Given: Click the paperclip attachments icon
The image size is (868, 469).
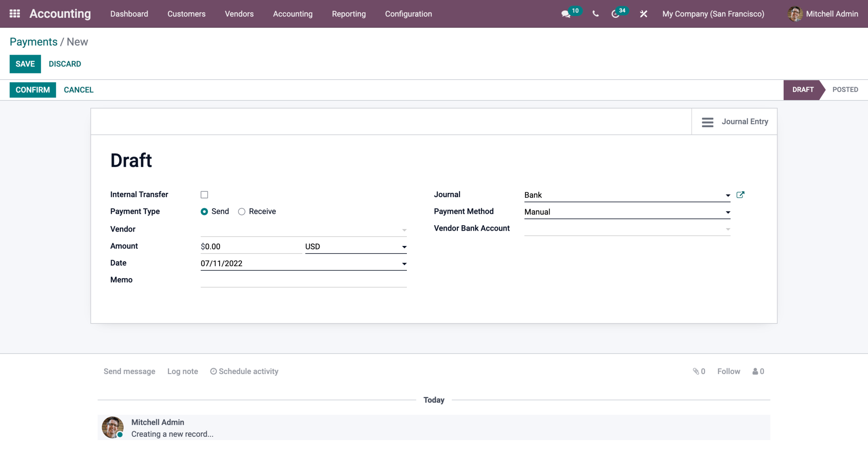Looking at the screenshot, I should [x=698, y=371].
